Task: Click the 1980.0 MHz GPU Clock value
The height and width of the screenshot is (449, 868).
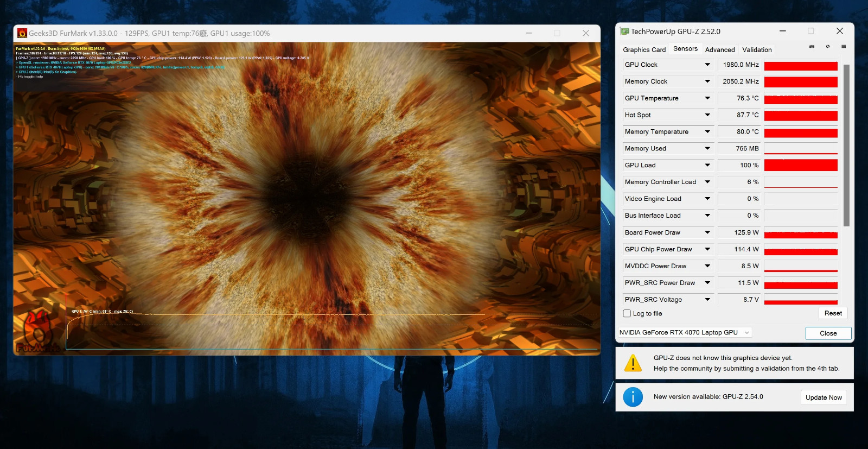Action: [x=740, y=65]
